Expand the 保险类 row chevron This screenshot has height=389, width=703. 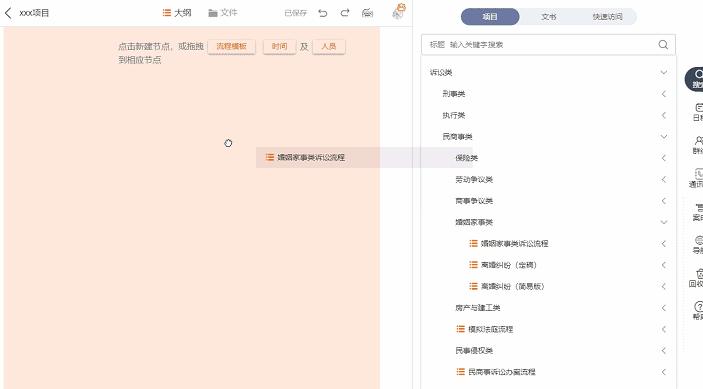point(664,158)
